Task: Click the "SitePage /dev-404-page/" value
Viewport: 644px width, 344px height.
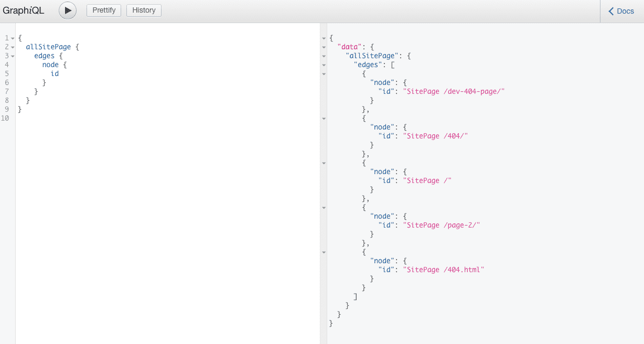Action: pyautogui.click(x=454, y=91)
